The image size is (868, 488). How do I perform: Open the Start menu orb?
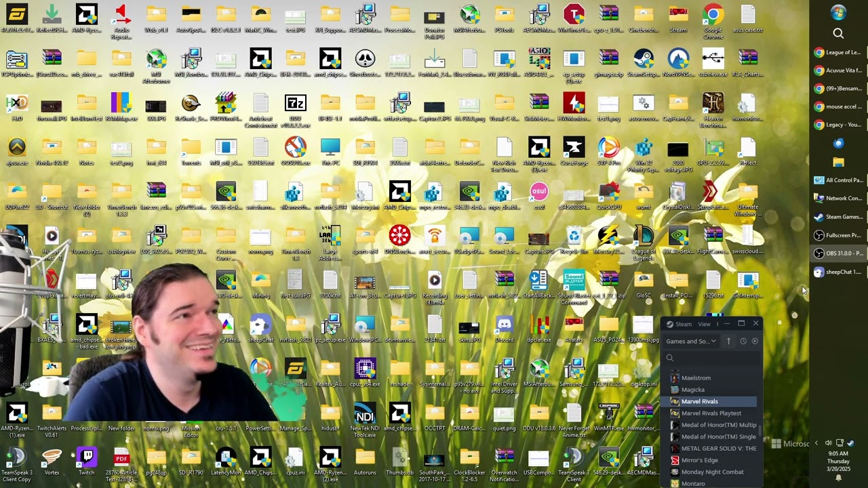(838, 13)
